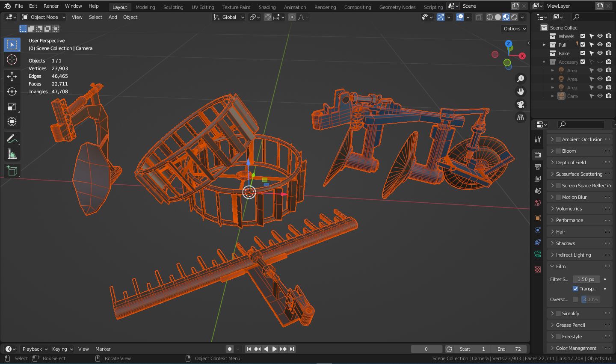
Task: Jump to the timeline start frame
Action: (249, 349)
